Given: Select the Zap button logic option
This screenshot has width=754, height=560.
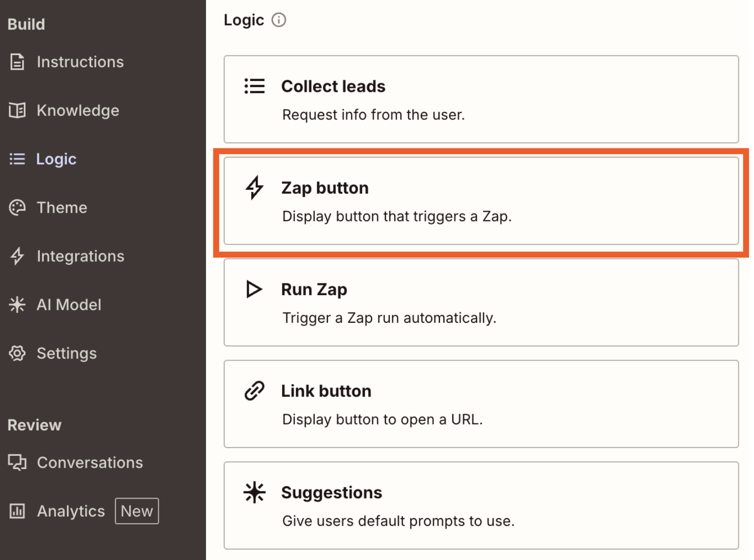Looking at the screenshot, I should coord(481,201).
